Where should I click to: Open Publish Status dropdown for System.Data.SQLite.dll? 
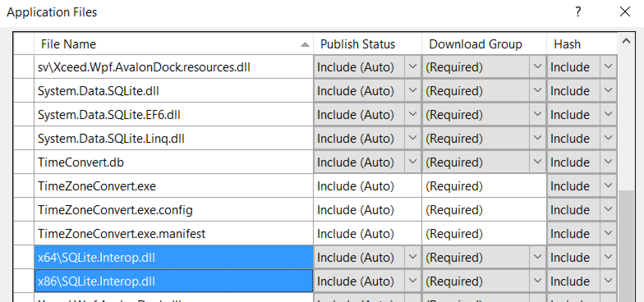412,91
